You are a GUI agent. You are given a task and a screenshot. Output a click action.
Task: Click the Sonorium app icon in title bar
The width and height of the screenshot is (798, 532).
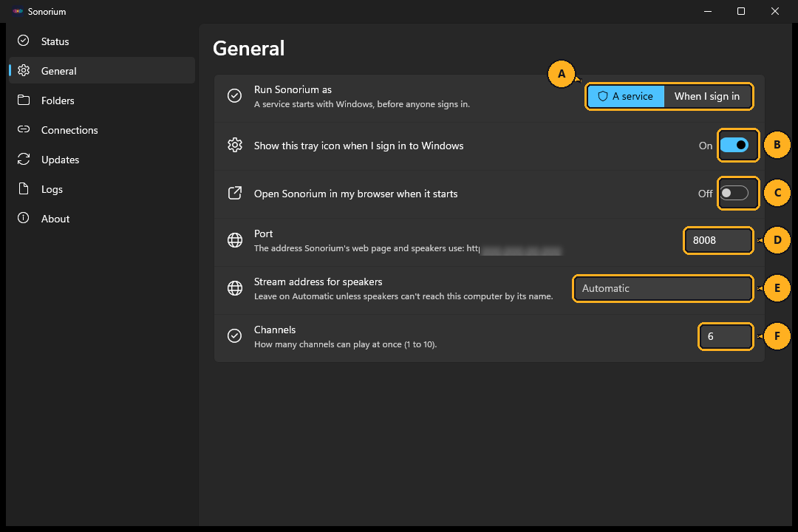[18, 11]
